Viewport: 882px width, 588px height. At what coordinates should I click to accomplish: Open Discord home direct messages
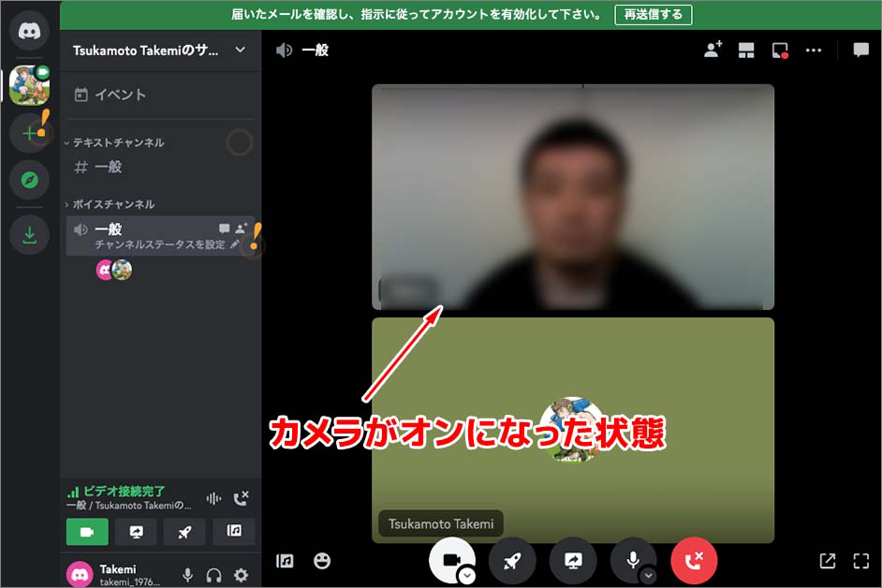[x=29, y=31]
